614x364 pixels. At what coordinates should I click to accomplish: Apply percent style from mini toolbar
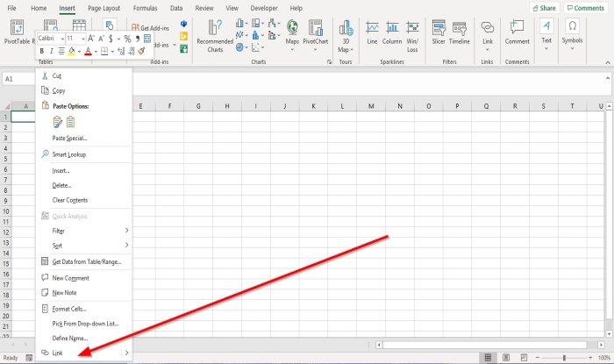coord(127,39)
